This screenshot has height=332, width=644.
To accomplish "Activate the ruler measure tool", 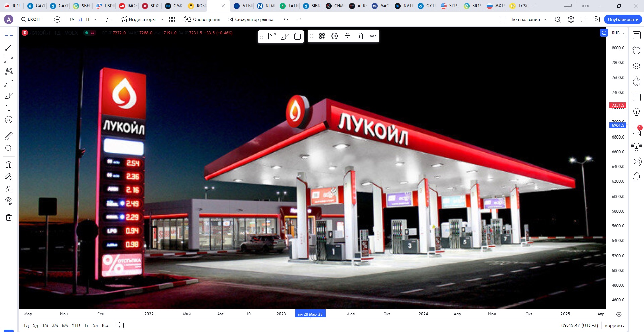I will point(9,136).
